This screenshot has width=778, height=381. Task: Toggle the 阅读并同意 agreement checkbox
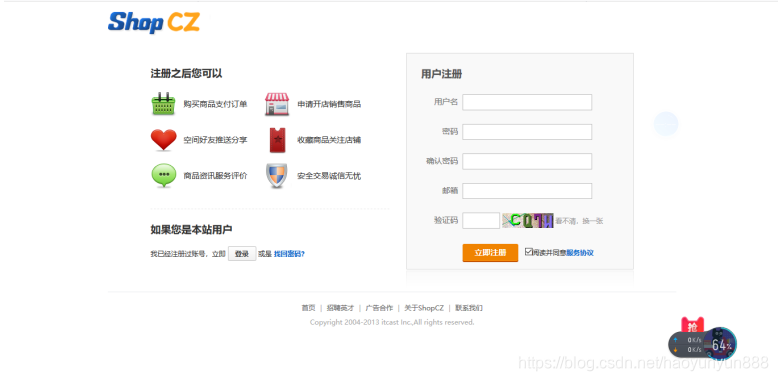point(528,252)
